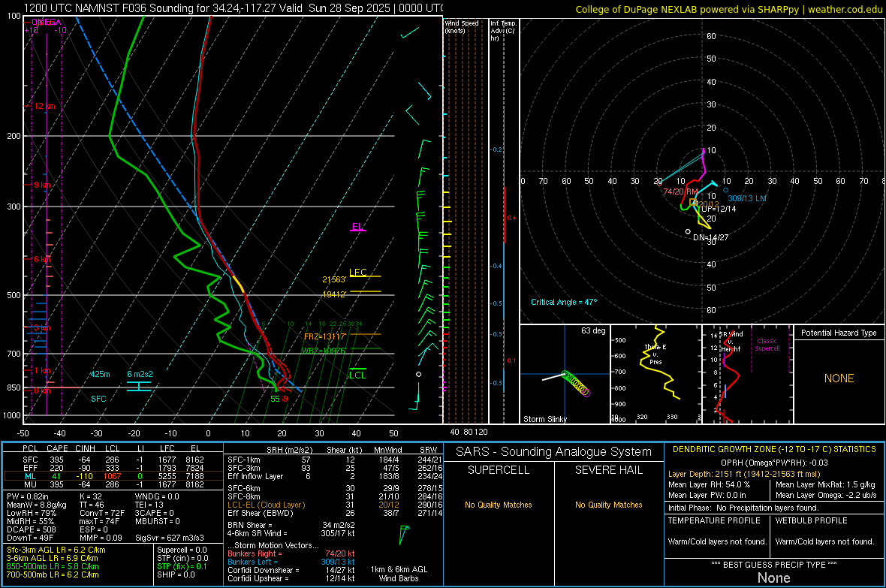Viewport: 886px width, 588px height.
Task: Click the "1km & 6km AGL Wind Barbs" caption
Action: click(399, 574)
